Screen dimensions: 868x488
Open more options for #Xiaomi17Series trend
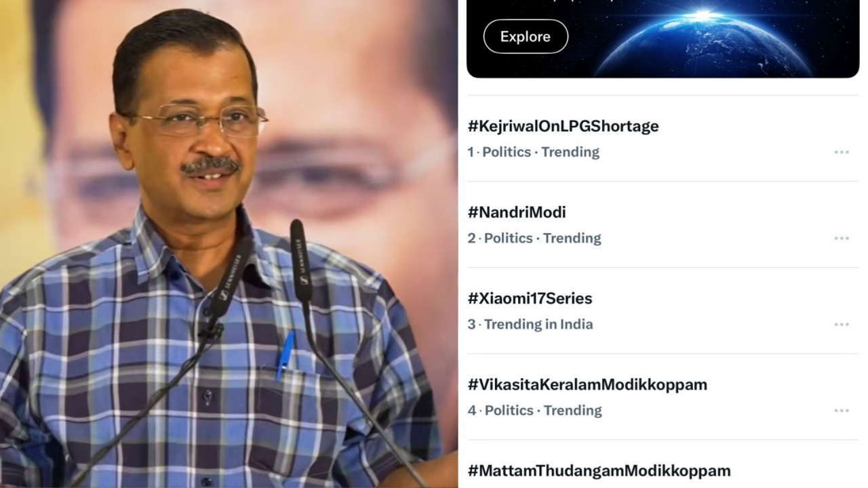(842, 324)
